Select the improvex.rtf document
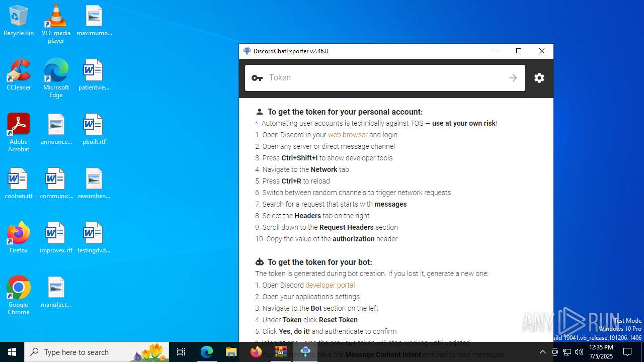The height and width of the screenshot is (362, 644). (56, 238)
